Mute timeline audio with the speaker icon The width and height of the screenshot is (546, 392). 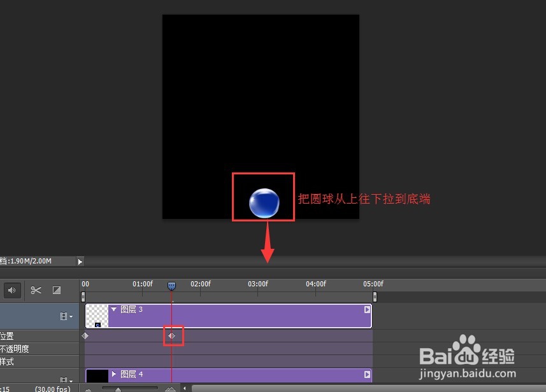click(x=12, y=290)
